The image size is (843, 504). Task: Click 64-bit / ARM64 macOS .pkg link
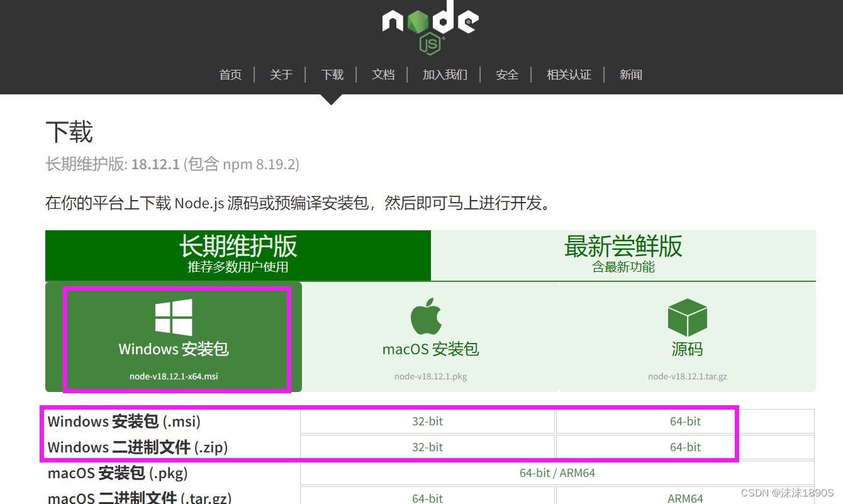click(x=557, y=473)
